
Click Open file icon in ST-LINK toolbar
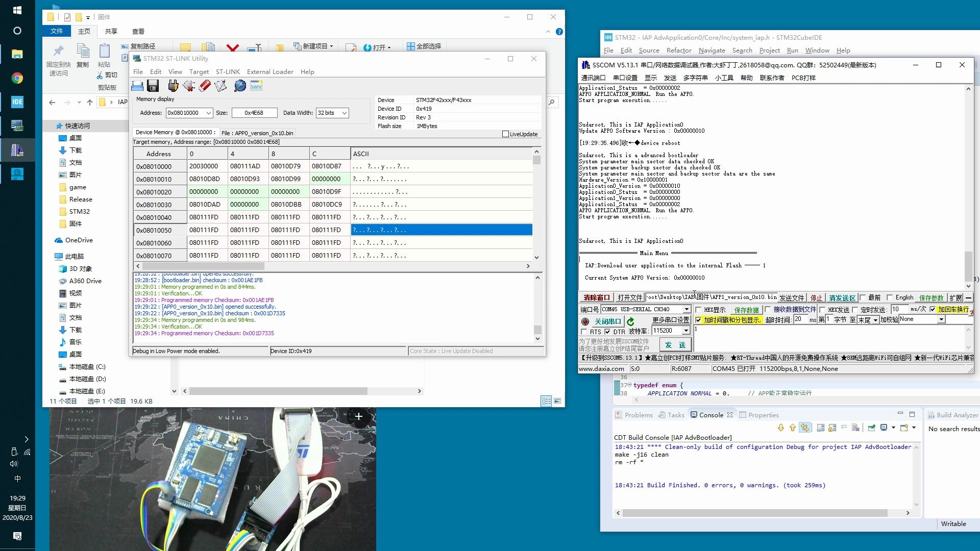(137, 86)
